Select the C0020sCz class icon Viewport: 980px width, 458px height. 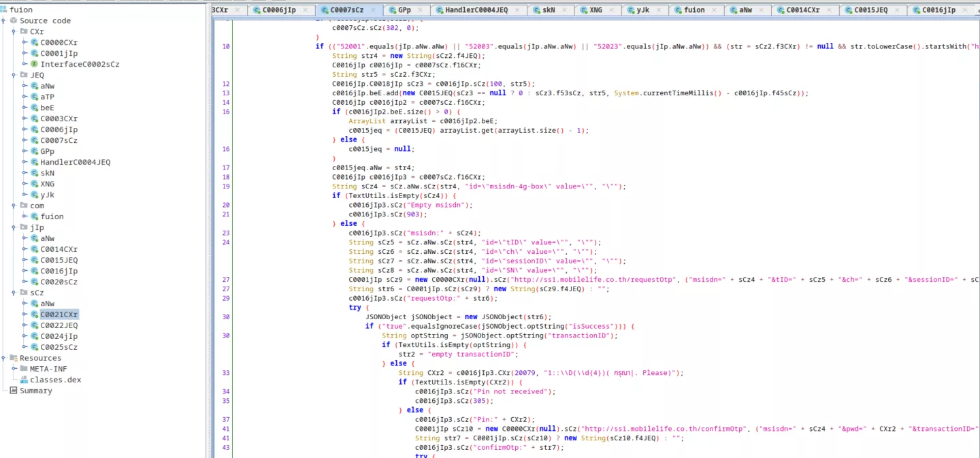(34, 282)
